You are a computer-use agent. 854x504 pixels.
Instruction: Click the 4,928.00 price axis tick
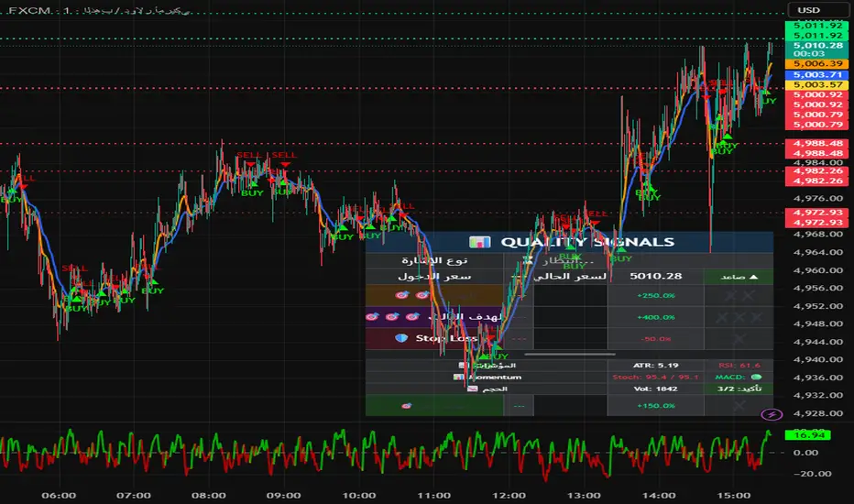click(x=818, y=413)
